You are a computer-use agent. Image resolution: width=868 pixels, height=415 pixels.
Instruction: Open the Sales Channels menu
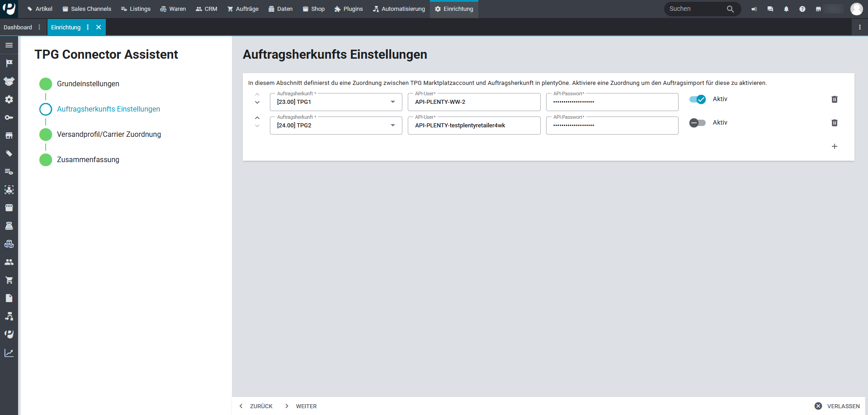[x=87, y=9]
